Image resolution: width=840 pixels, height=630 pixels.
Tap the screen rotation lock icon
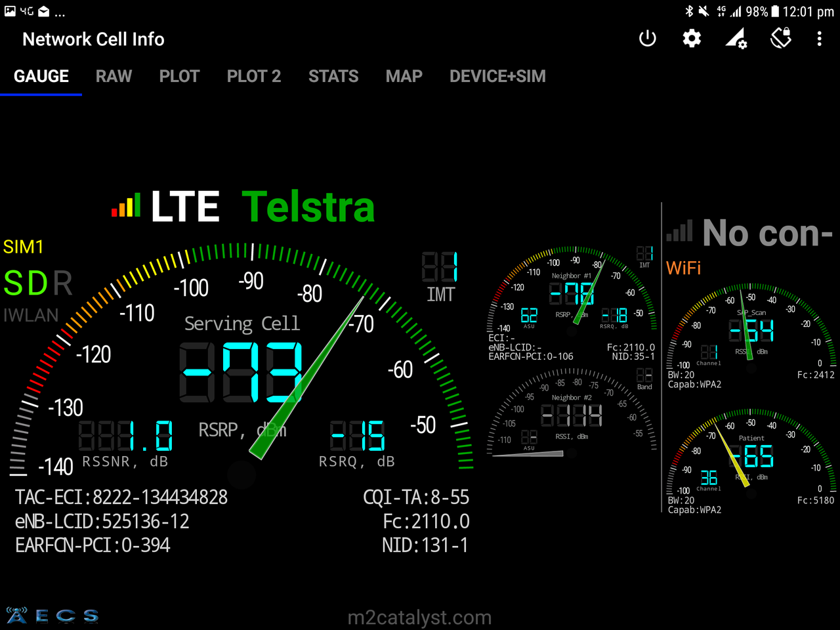pyautogui.click(x=781, y=39)
